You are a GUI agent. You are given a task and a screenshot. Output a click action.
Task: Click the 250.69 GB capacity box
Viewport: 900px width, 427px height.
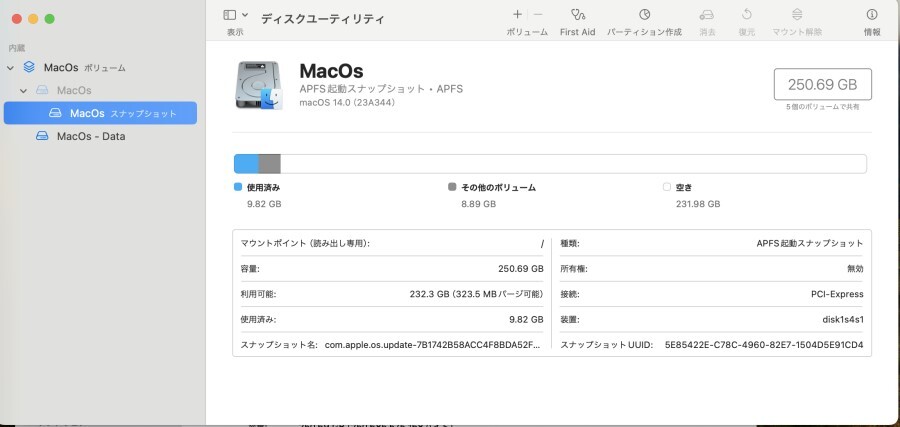click(823, 84)
